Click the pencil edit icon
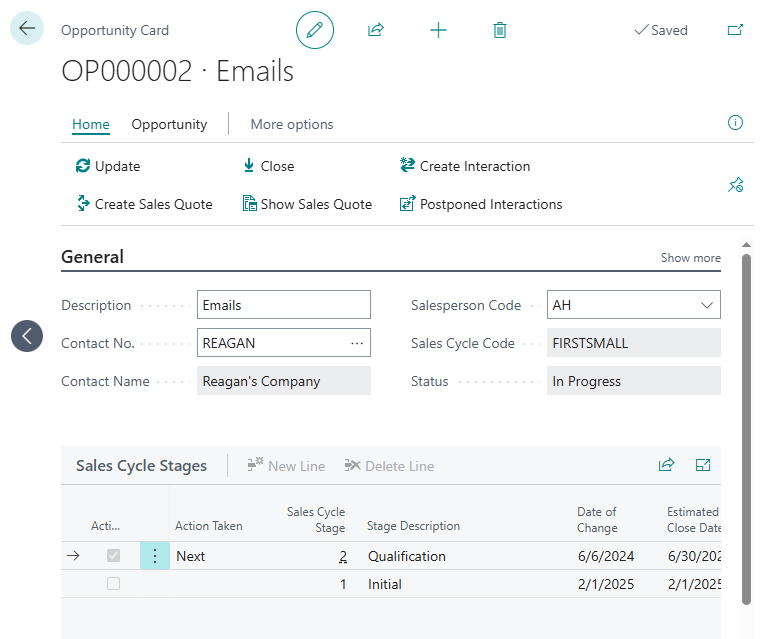 [x=314, y=30]
